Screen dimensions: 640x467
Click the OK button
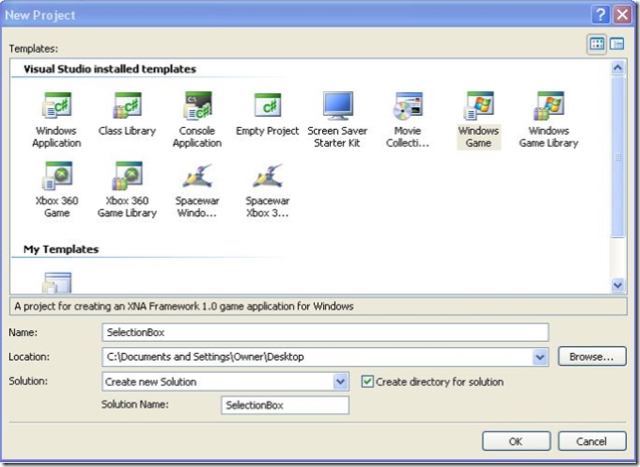[516, 441]
